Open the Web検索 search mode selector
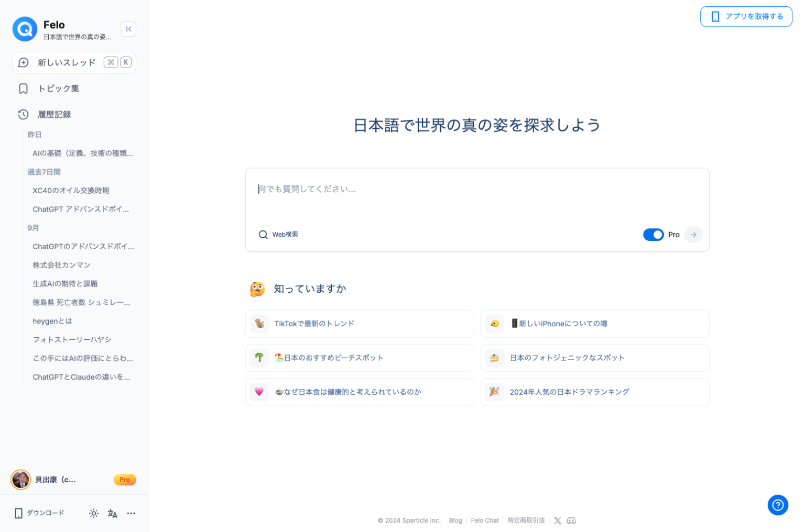The height and width of the screenshot is (532, 805). point(278,235)
